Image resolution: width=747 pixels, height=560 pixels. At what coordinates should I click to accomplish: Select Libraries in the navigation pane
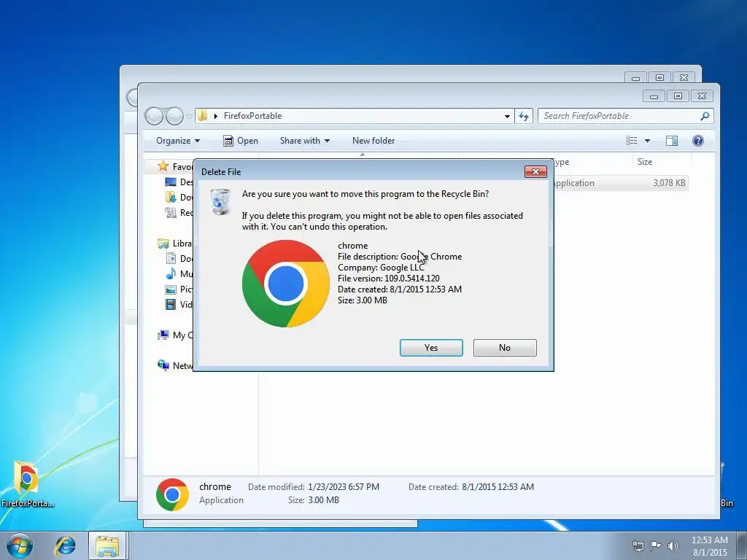click(175, 244)
